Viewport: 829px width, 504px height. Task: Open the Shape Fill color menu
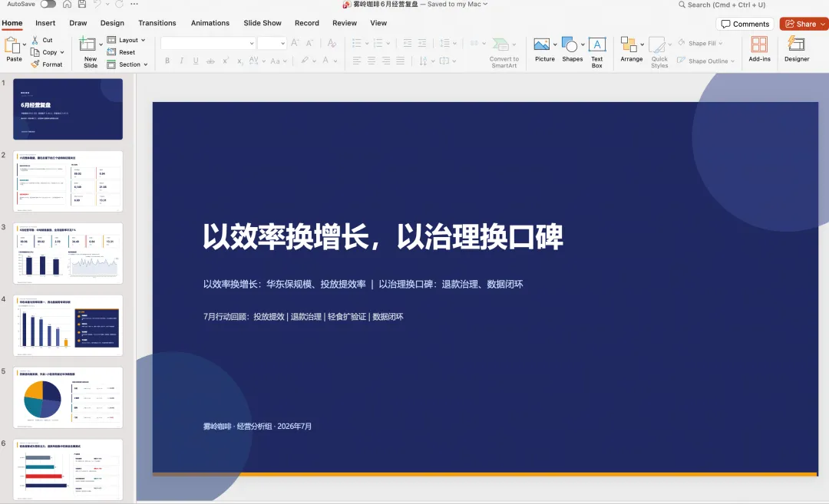coord(699,43)
